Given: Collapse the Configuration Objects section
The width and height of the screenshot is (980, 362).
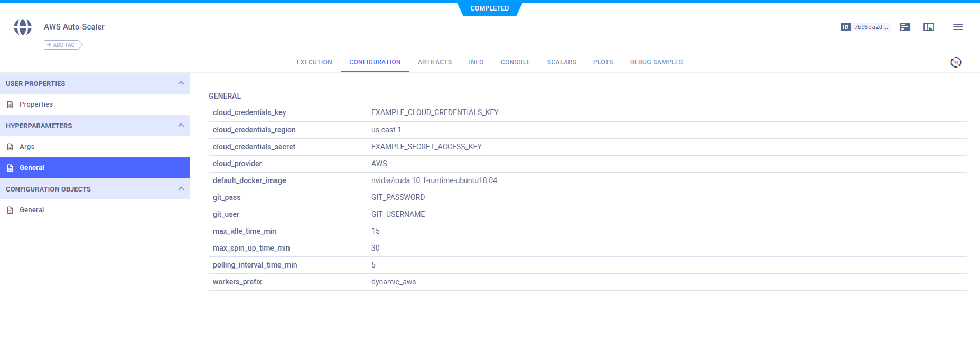Looking at the screenshot, I should click(x=181, y=189).
